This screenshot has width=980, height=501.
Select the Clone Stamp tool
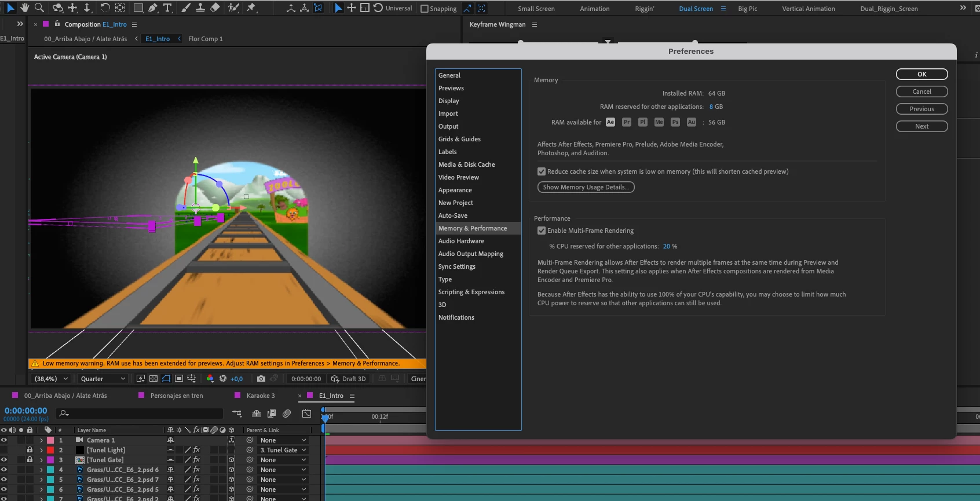[x=200, y=8]
